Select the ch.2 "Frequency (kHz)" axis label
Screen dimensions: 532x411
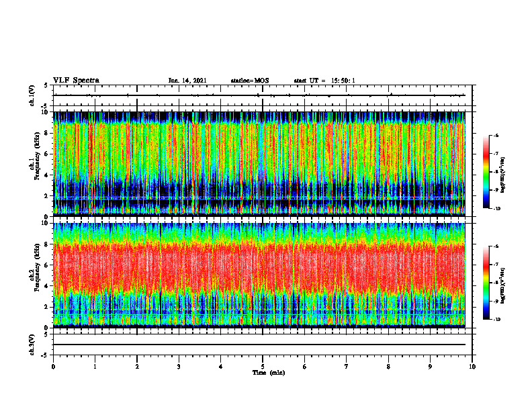[x=37, y=267]
